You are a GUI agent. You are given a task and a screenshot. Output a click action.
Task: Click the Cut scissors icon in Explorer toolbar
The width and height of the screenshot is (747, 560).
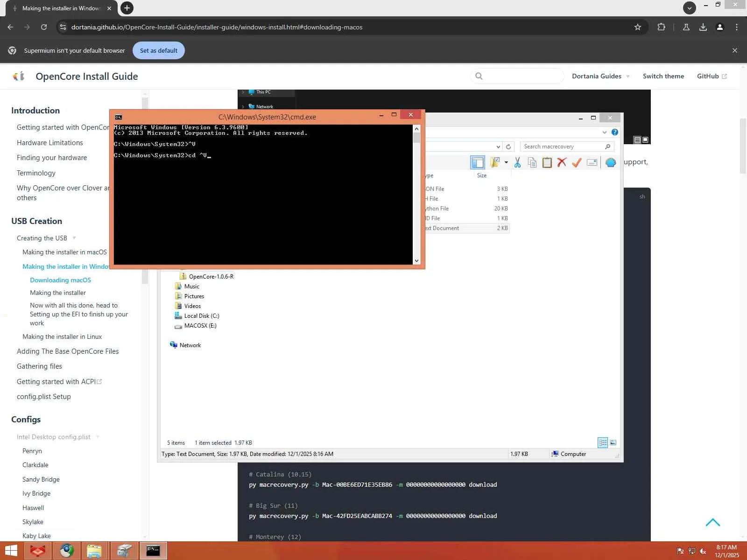[517, 162]
